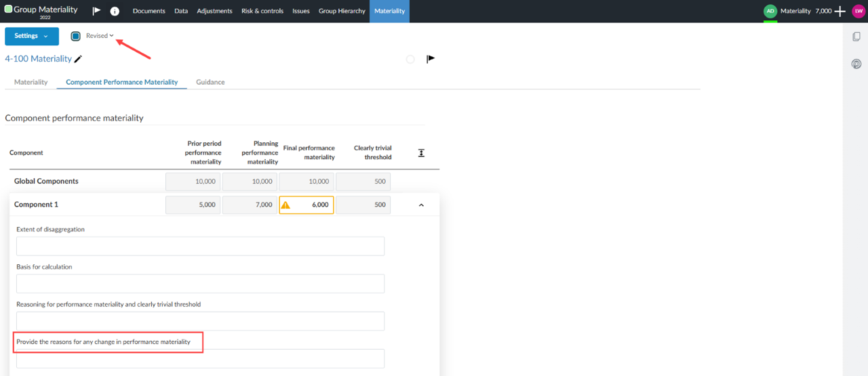Collapse the Component 1 row
The image size is (868, 376).
pos(421,205)
